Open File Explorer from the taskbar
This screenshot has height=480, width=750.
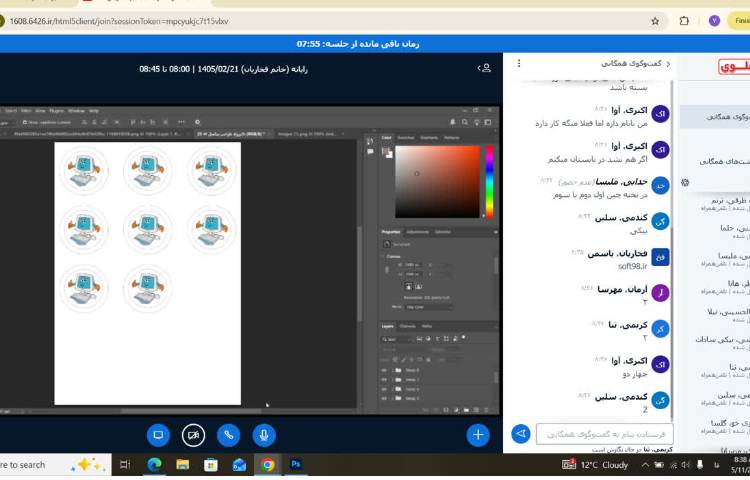182,464
